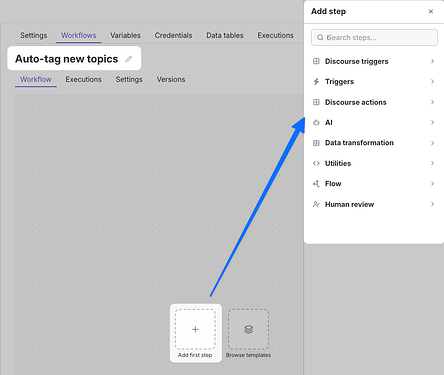Switch to the Credentials tab
444x375 pixels.
(173, 35)
